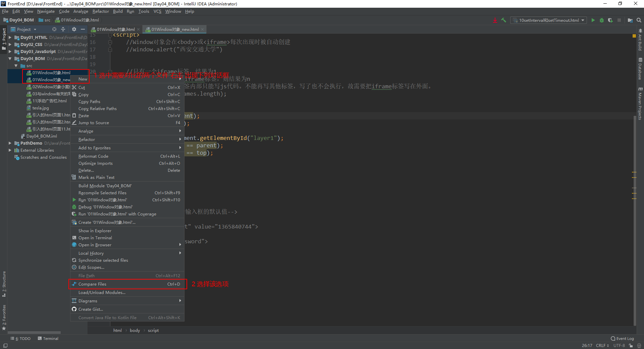Open the run configuration dropdown
This screenshot has height=349, width=644.
tap(549, 20)
